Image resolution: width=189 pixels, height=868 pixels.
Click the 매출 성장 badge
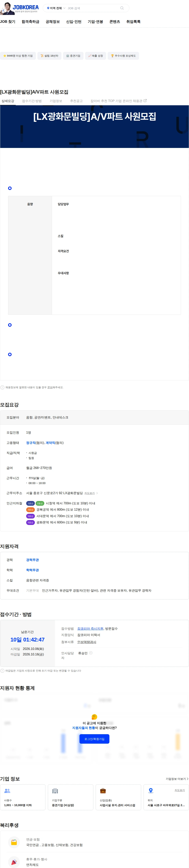coord(95,56)
